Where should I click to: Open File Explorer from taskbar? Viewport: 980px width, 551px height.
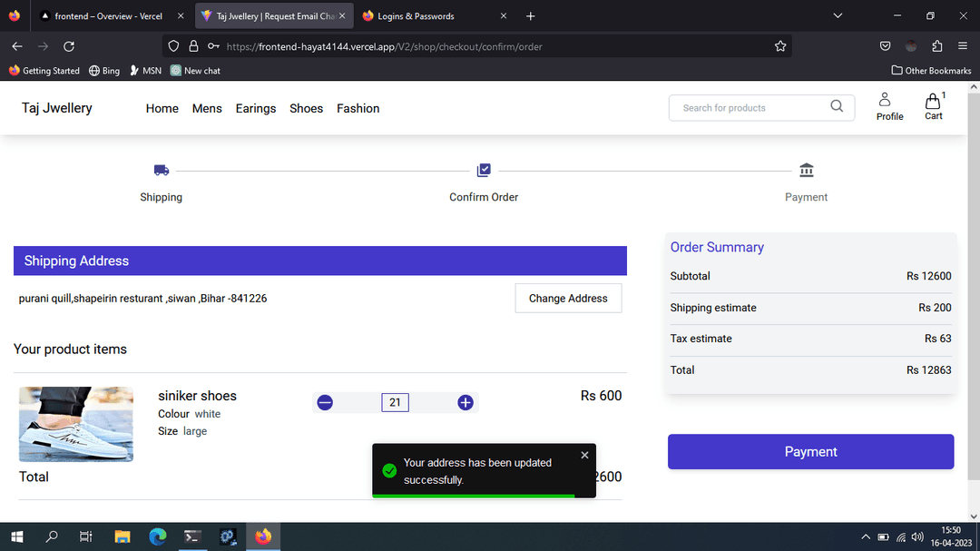coord(122,536)
